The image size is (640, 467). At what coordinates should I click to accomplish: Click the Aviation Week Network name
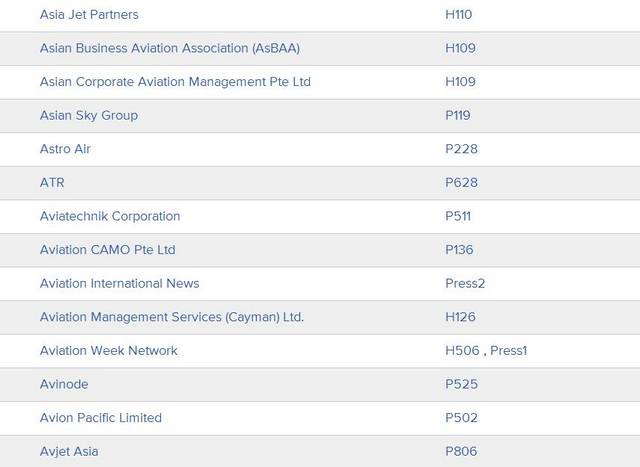[108, 350]
